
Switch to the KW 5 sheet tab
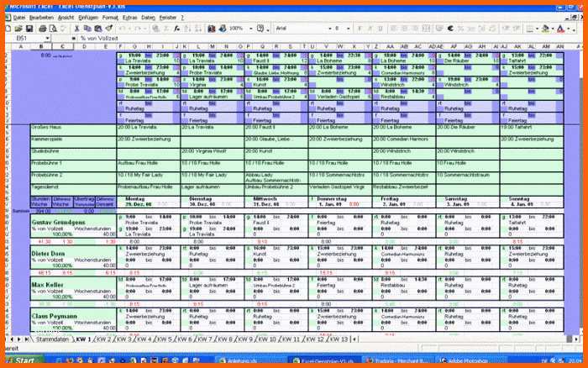(x=165, y=339)
